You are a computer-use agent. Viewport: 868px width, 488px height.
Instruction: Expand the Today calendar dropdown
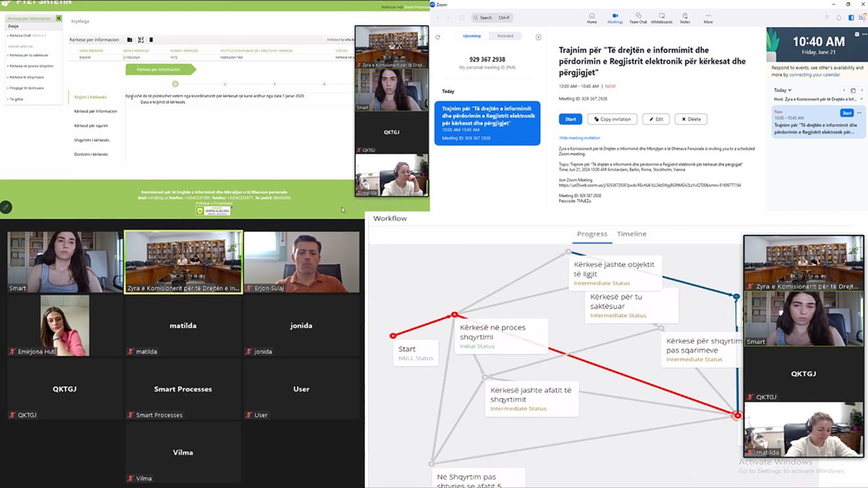(x=783, y=90)
